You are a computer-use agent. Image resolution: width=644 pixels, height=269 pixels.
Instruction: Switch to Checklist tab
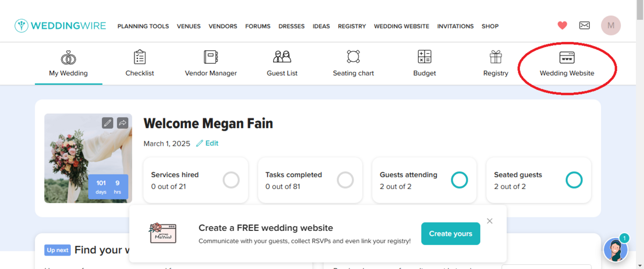(x=140, y=73)
